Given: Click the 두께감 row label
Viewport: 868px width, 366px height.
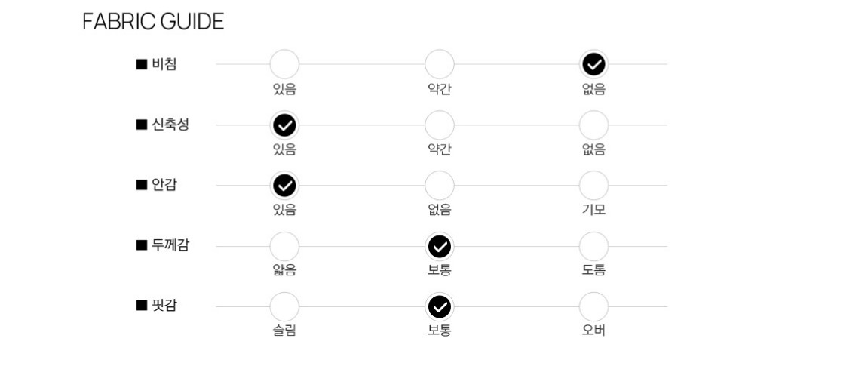Looking at the screenshot, I should (x=170, y=245).
